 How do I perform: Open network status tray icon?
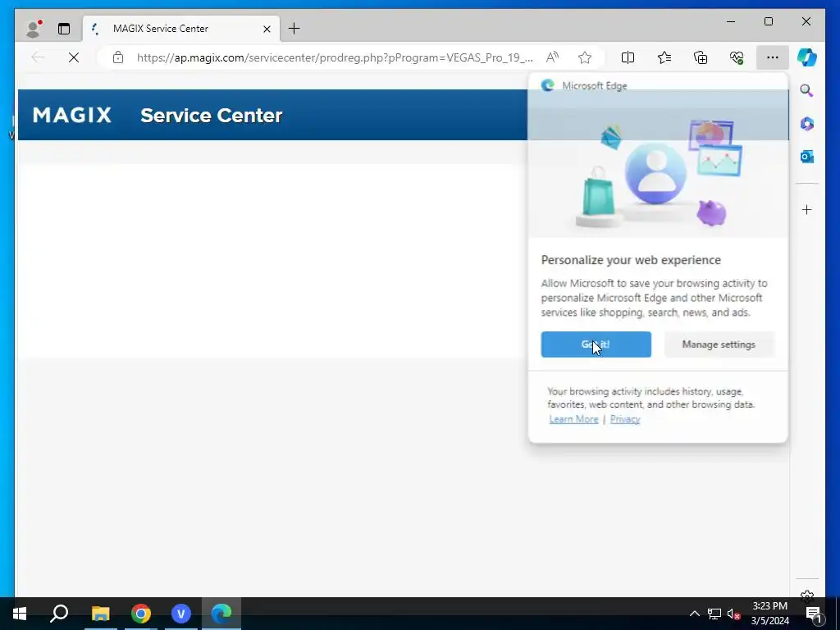coord(714,614)
